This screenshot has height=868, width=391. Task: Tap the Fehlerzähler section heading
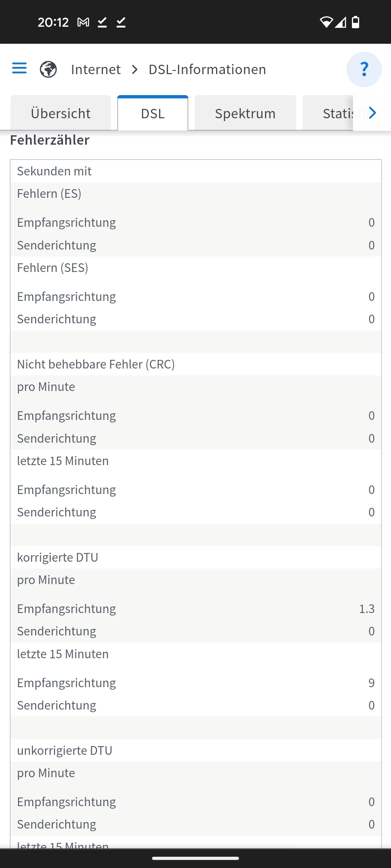(50, 140)
